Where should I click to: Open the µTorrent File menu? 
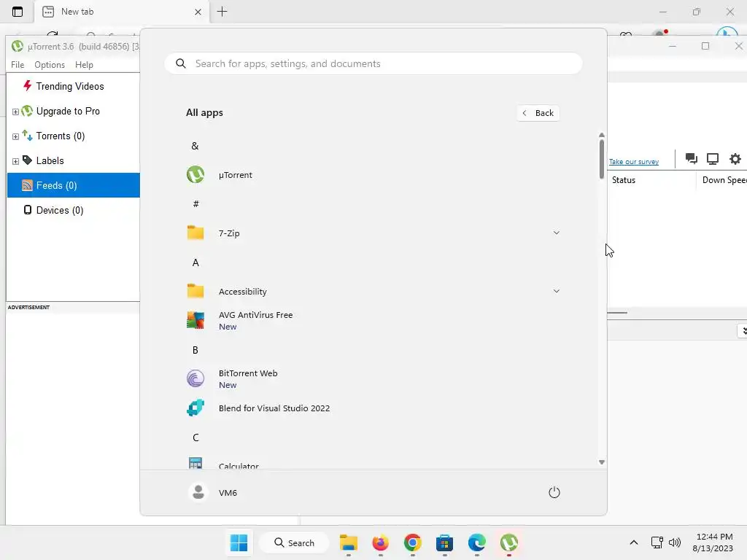18,65
